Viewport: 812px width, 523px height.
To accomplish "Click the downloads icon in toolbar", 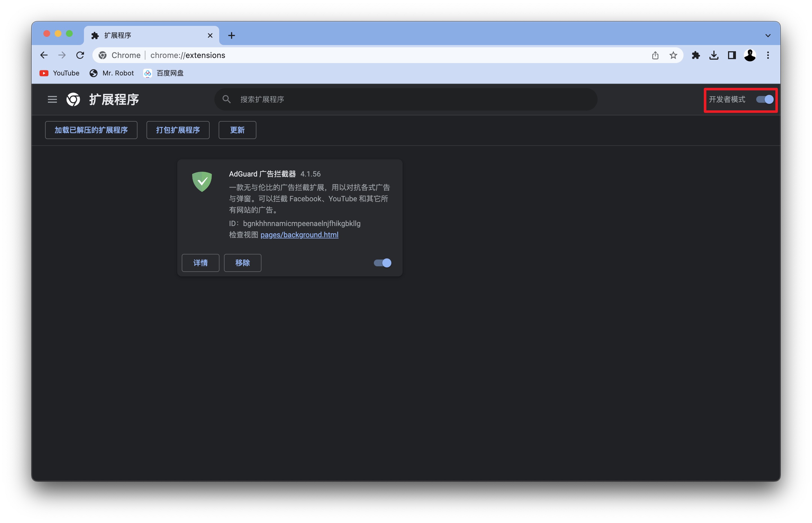I will tap(713, 55).
